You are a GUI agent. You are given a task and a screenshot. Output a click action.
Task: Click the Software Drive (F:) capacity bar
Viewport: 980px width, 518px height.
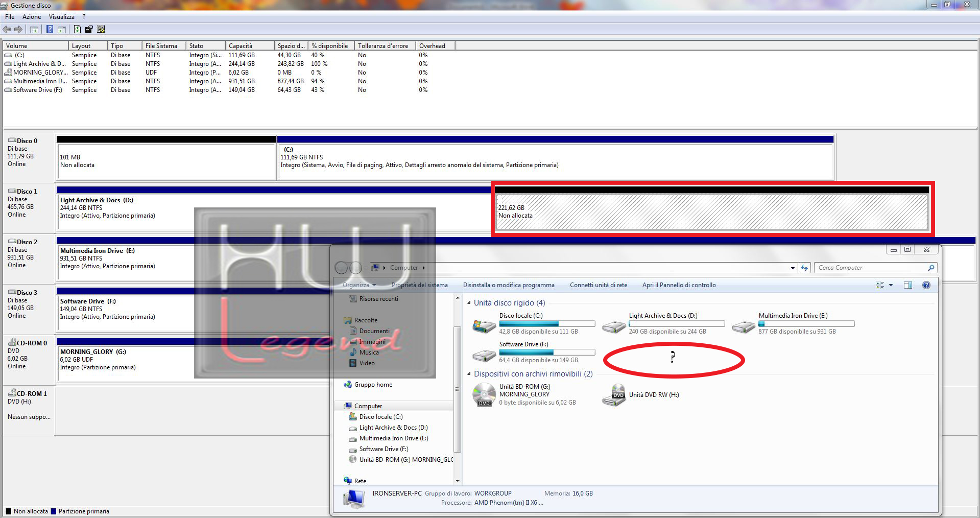click(547, 352)
